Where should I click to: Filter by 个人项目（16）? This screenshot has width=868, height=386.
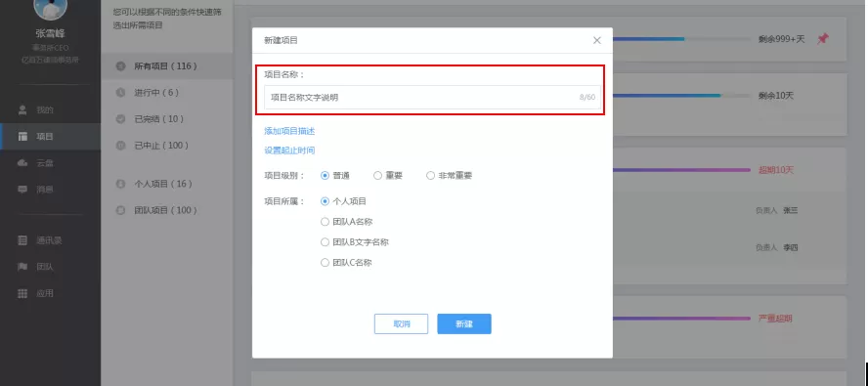point(167,184)
